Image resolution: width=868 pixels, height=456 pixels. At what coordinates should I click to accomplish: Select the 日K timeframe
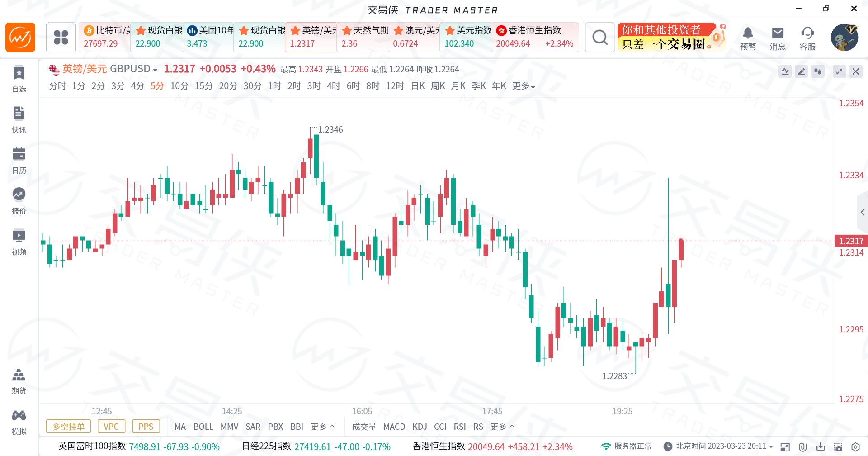[418, 86]
